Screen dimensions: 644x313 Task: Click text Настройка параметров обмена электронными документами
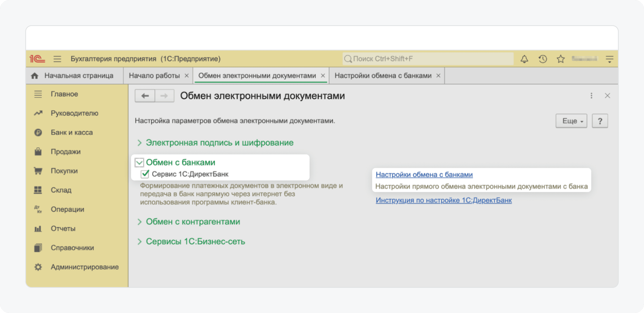(235, 121)
